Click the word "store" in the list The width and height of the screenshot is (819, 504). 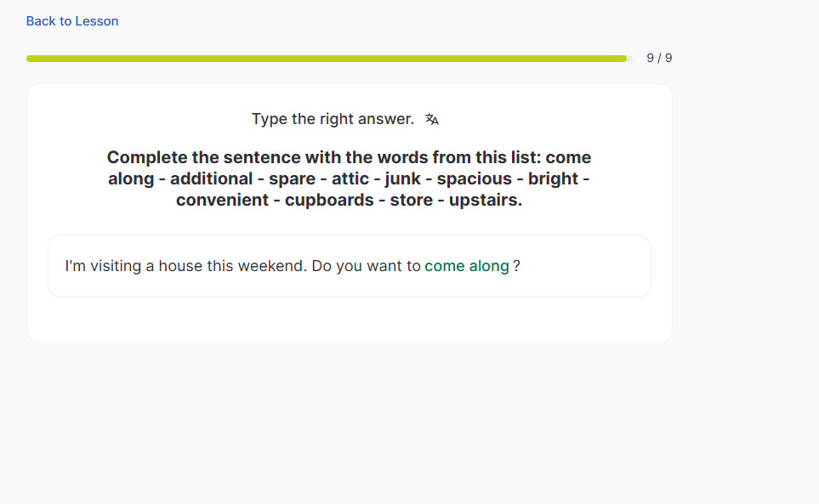[x=412, y=200]
